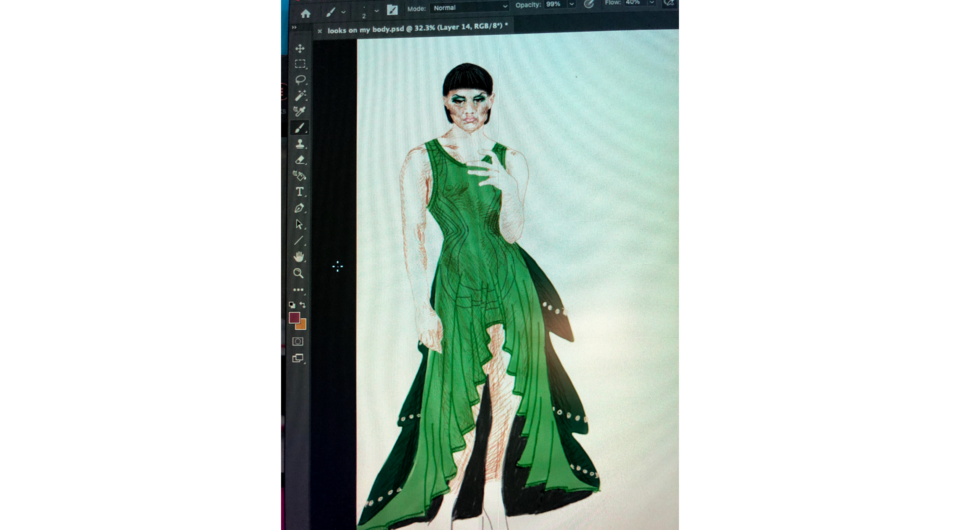Select the Magic Wand tool
Viewport: 960px width, 530px height.
click(x=299, y=96)
